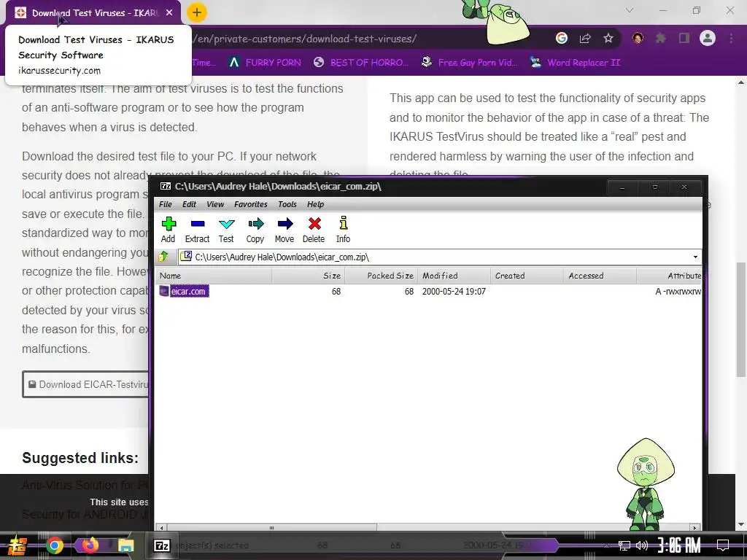Open the network tray icon
The width and height of the screenshot is (747, 560).
tap(624, 545)
